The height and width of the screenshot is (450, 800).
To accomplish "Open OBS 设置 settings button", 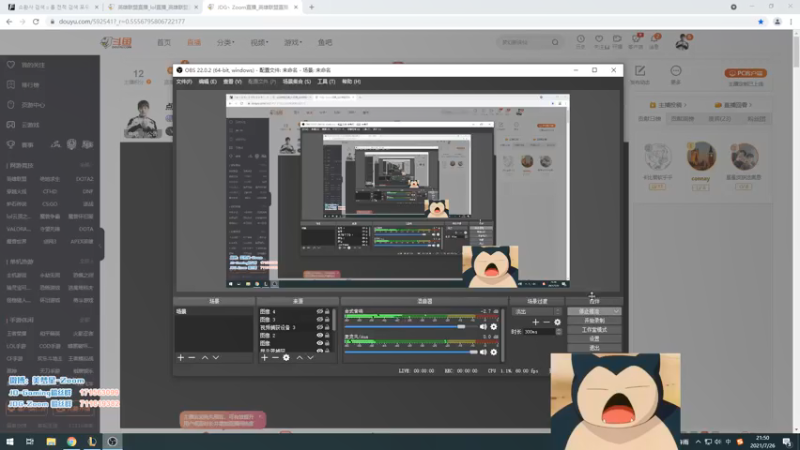I will pos(594,339).
